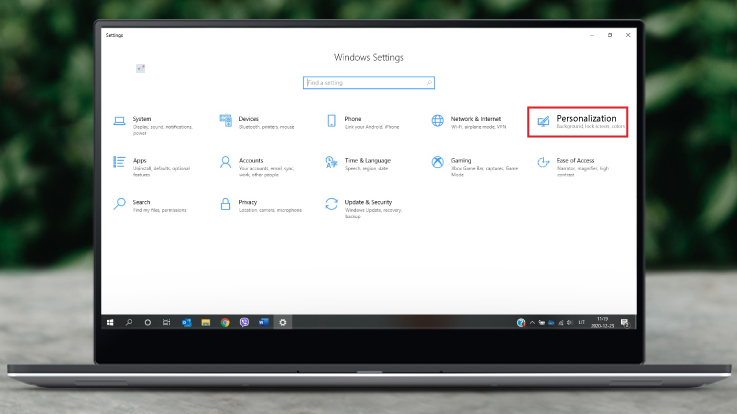Open the Windows Start menu

click(110, 323)
